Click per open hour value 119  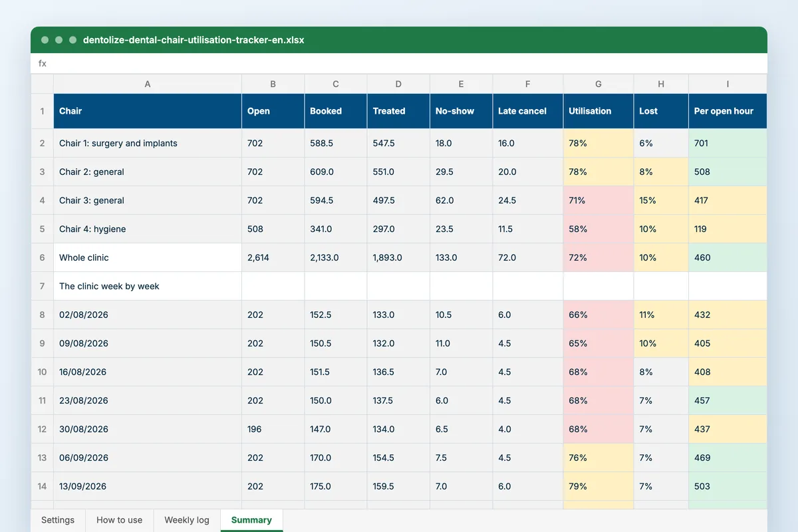728,229
